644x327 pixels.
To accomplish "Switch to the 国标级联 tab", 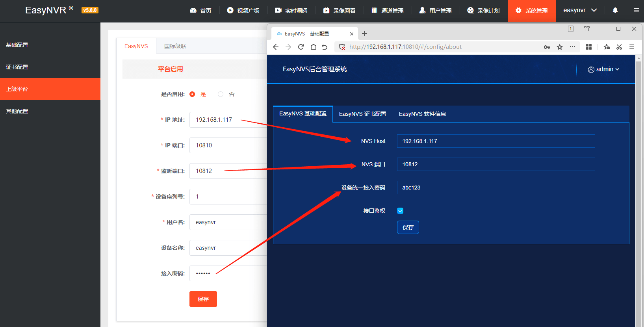I will [x=175, y=46].
